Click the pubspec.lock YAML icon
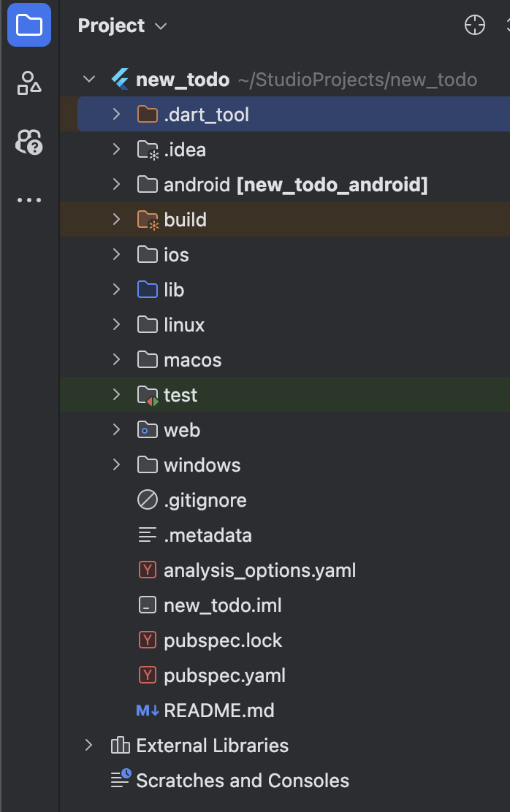 [x=147, y=640]
